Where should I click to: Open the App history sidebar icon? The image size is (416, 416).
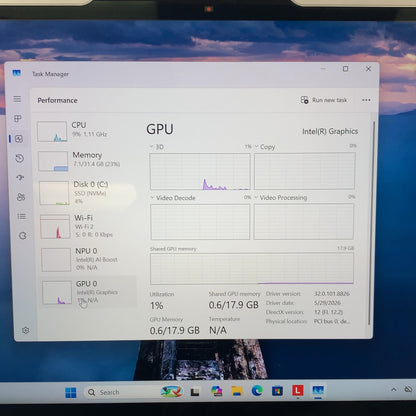click(20, 158)
